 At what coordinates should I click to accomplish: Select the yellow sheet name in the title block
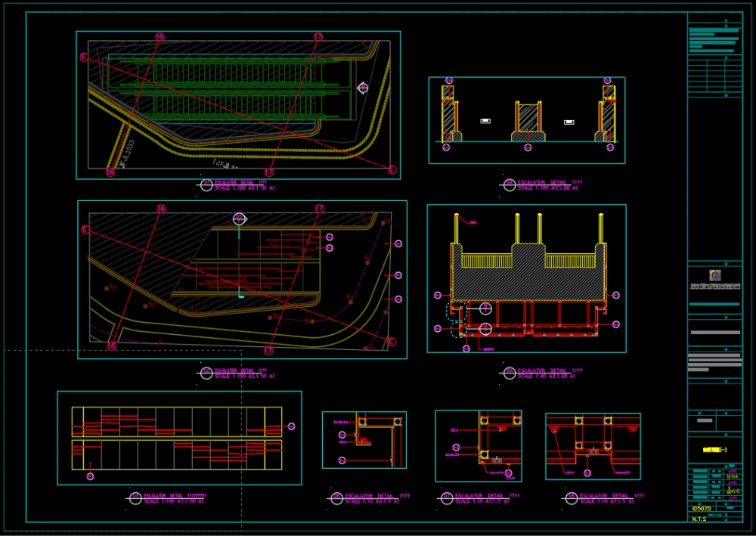(715, 450)
